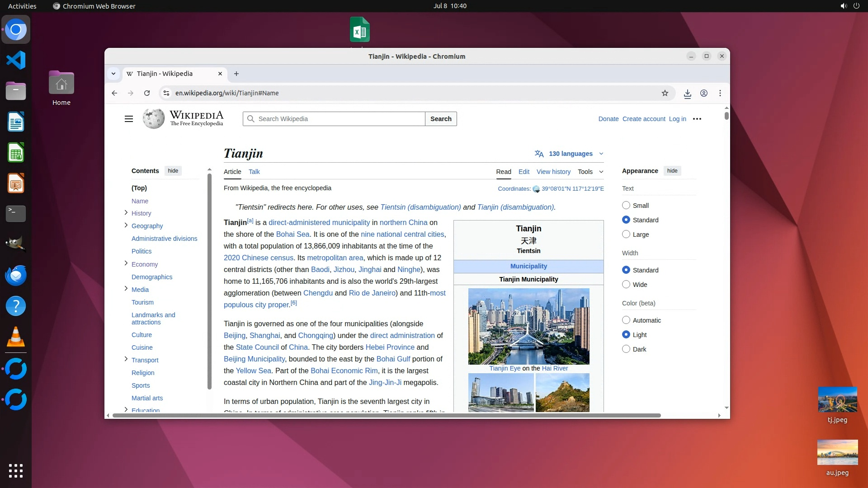Select Wide width option

coord(626,284)
